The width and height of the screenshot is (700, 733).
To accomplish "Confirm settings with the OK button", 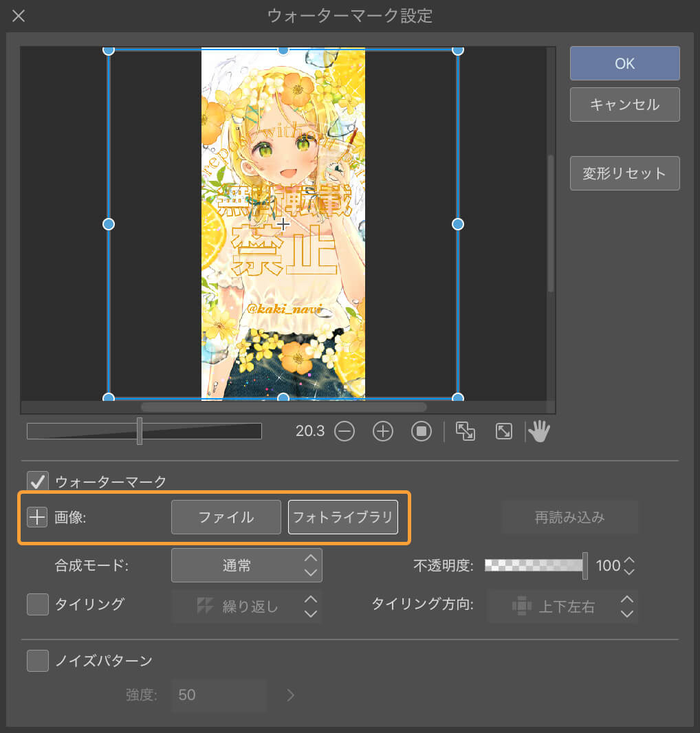I will (624, 63).
